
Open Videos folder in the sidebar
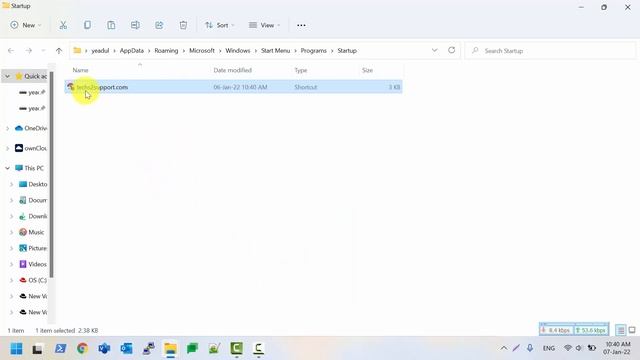(x=33, y=264)
